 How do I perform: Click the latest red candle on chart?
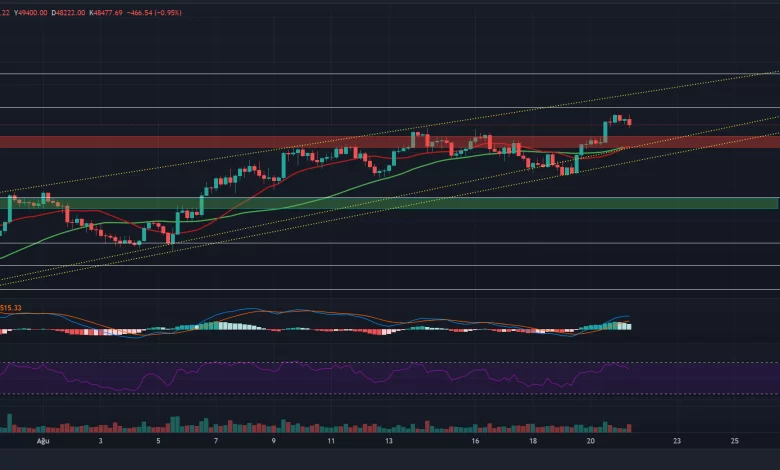point(629,122)
